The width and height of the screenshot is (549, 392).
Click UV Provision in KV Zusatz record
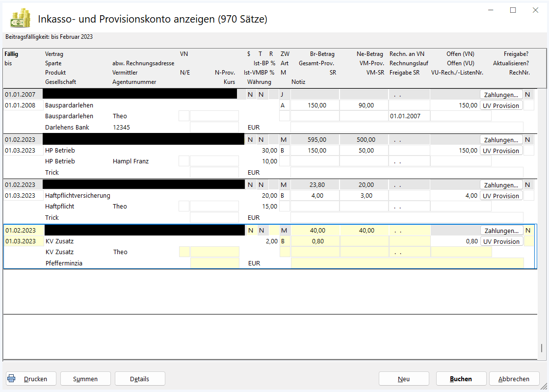pyautogui.click(x=501, y=241)
